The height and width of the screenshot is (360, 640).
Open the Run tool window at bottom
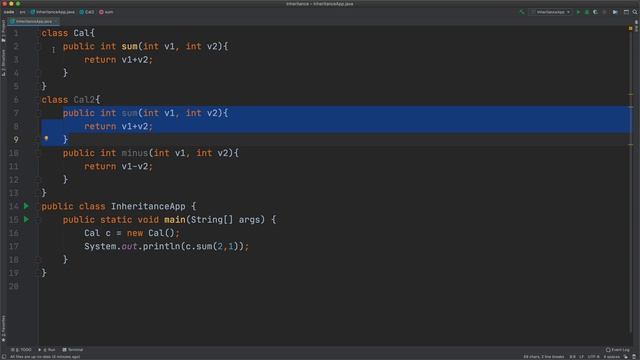[47, 350]
